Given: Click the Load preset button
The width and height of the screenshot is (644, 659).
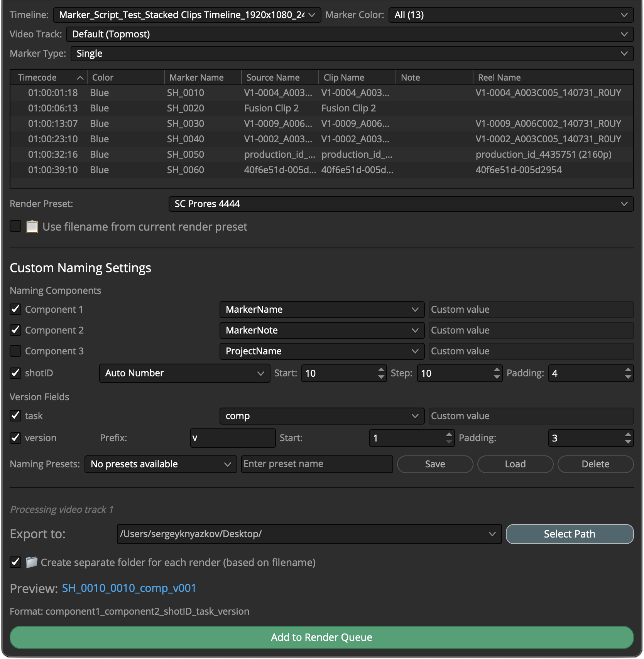Looking at the screenshot, I should (515, 464).
